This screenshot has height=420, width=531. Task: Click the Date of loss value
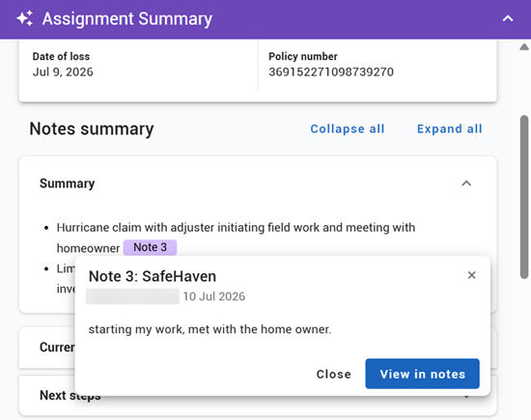pos(63,71)
